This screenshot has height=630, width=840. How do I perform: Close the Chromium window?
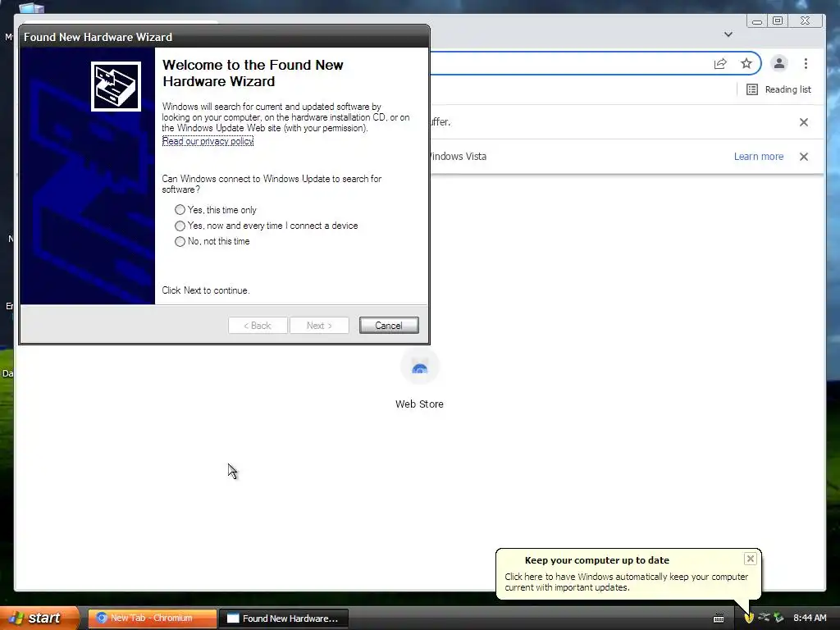(x=806, y=21)
